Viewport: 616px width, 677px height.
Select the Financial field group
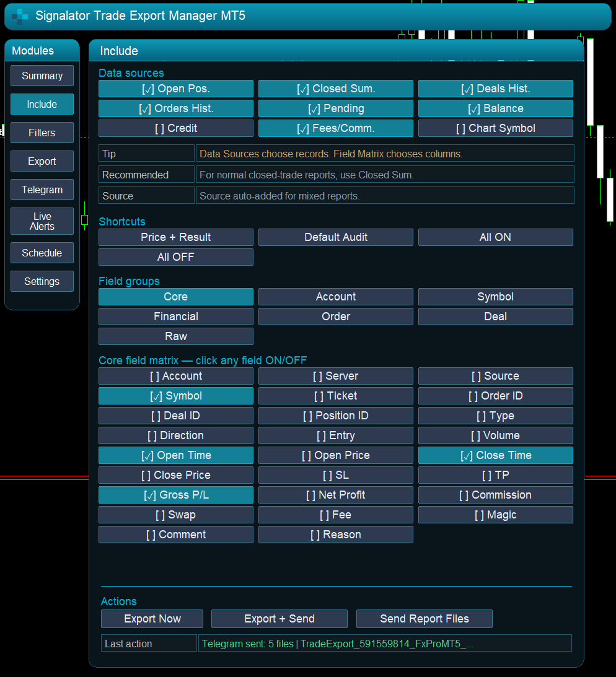176,317
